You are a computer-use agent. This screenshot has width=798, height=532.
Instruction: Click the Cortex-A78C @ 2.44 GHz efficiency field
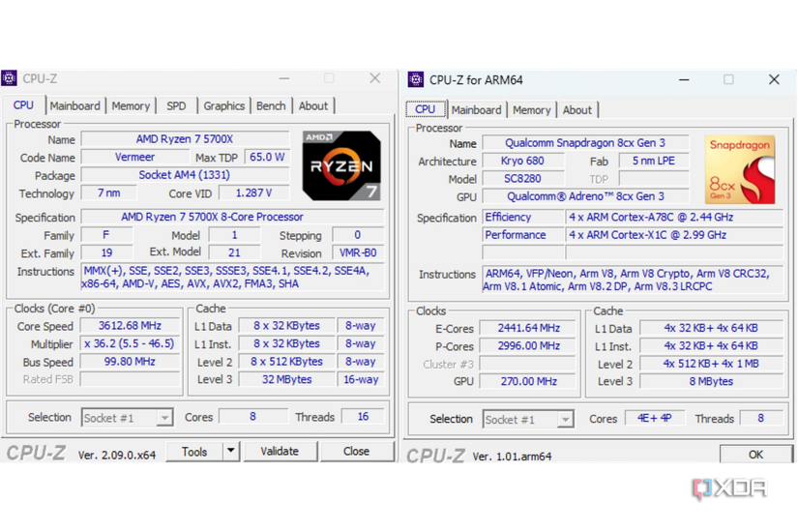coord(674,218)
